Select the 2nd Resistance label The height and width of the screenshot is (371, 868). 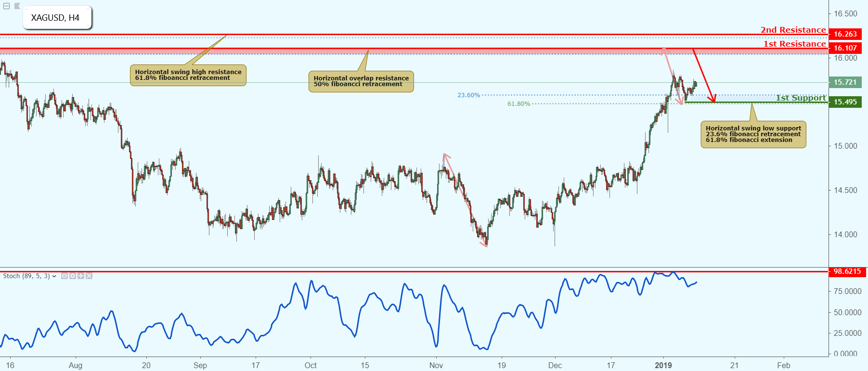(793, 30)
